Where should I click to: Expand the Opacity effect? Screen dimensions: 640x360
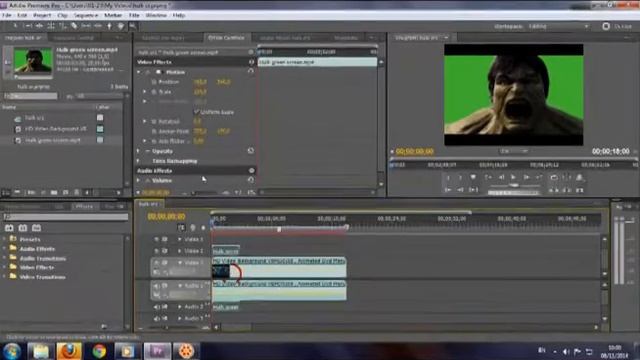139,151
